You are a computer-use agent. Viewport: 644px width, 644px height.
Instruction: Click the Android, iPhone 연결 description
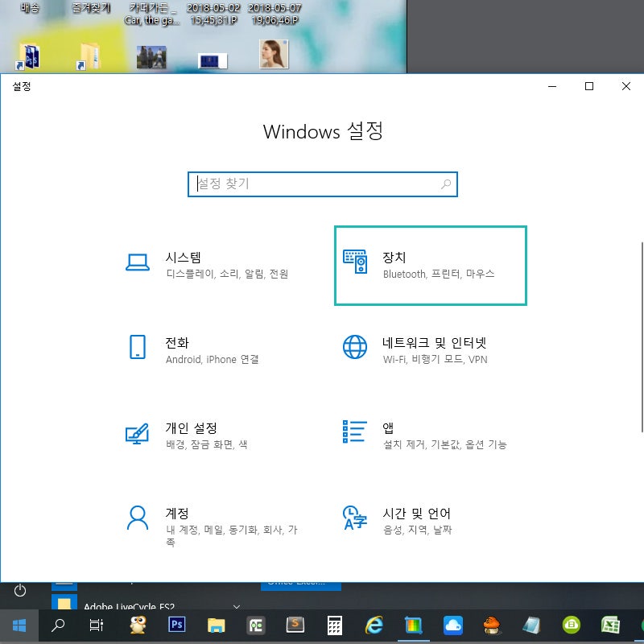[213, 359]
